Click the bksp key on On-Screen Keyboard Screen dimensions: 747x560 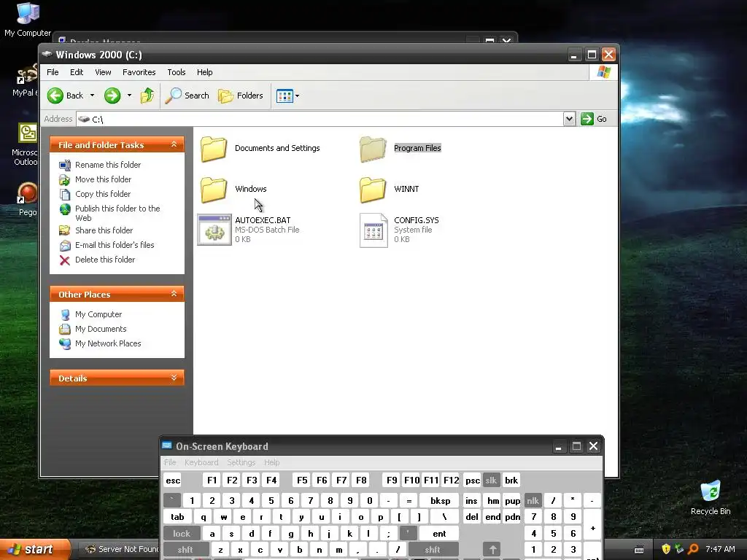tap(440, 500)
